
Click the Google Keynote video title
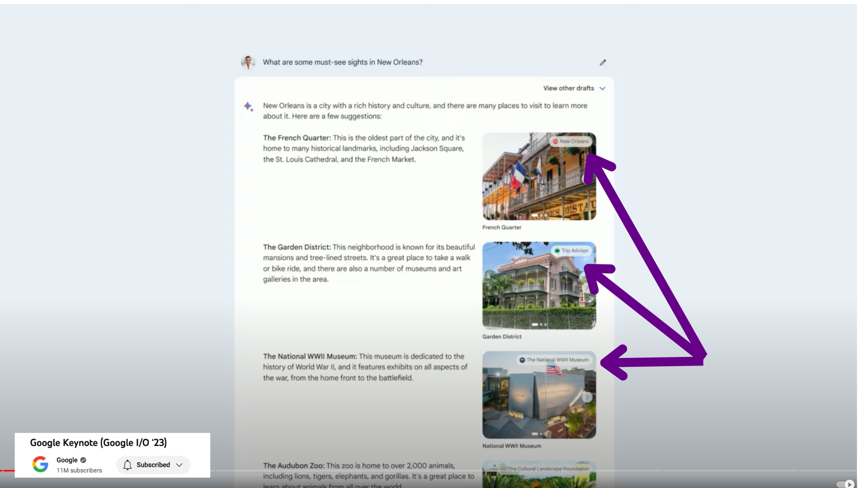point(98,443)
